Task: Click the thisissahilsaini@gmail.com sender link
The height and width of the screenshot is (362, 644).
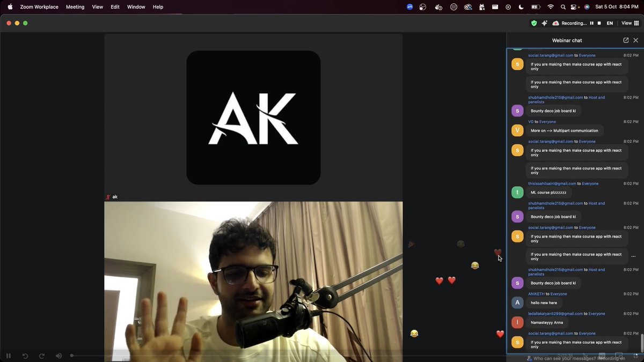Action: coord(552,183)
